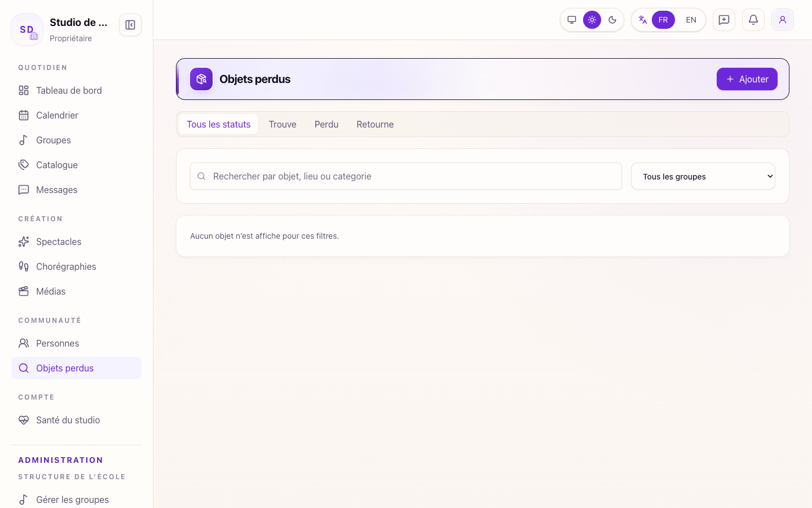This screenshot has width=812, height=508.
Task: Switch language to EN
Action: pyautogui.click(x=691, y=20)
